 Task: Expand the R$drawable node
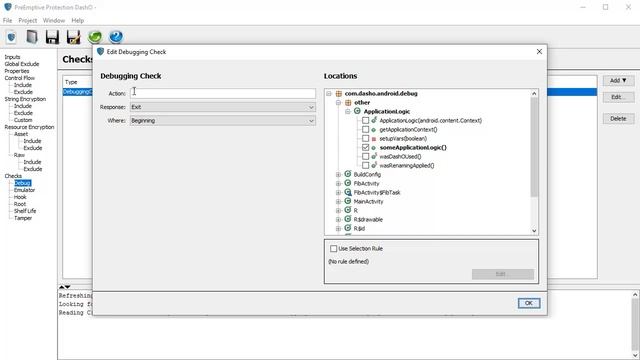338,219
